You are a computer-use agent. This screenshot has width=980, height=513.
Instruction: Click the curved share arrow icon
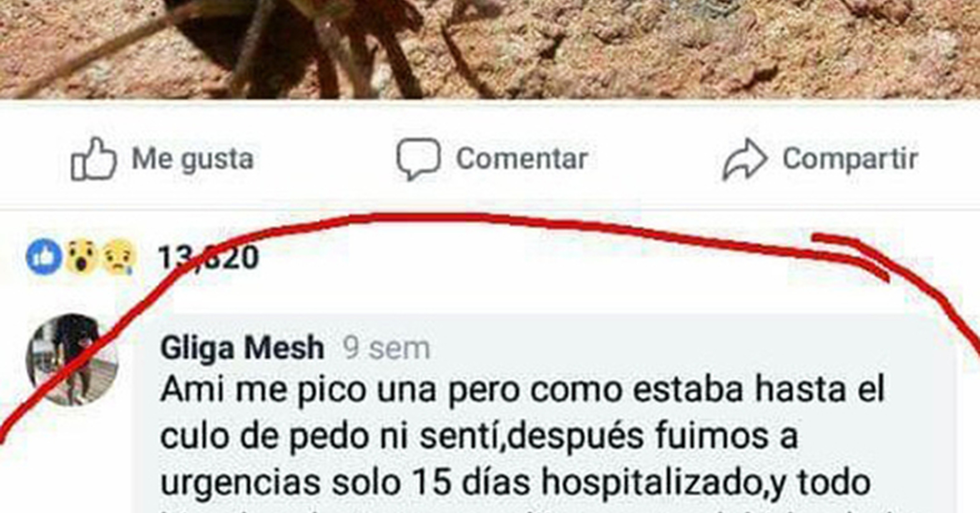tap(745, 159)
